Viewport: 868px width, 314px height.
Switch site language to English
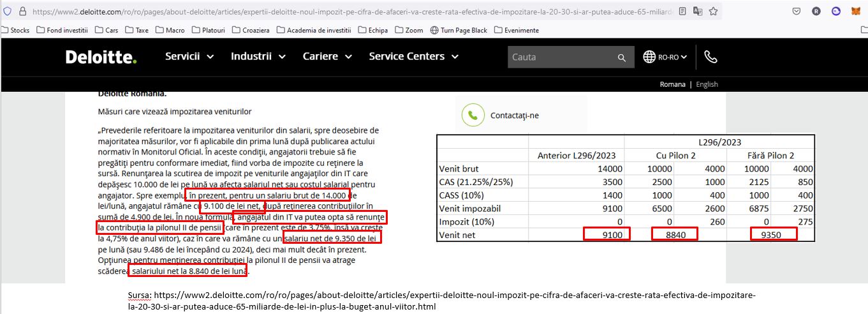point(707,84)
